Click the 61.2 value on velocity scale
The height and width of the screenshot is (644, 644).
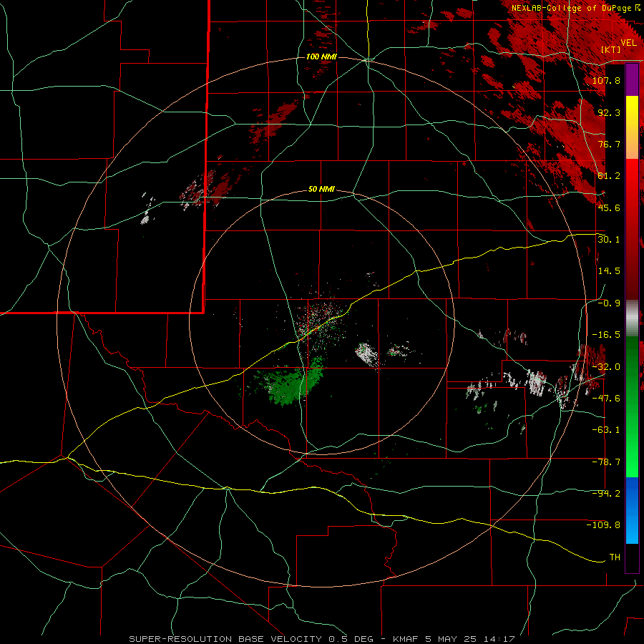click(609, 176)
